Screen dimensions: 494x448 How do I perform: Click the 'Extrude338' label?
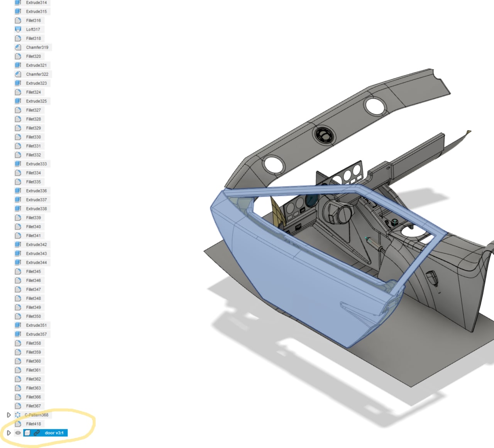tap(36, 209)
